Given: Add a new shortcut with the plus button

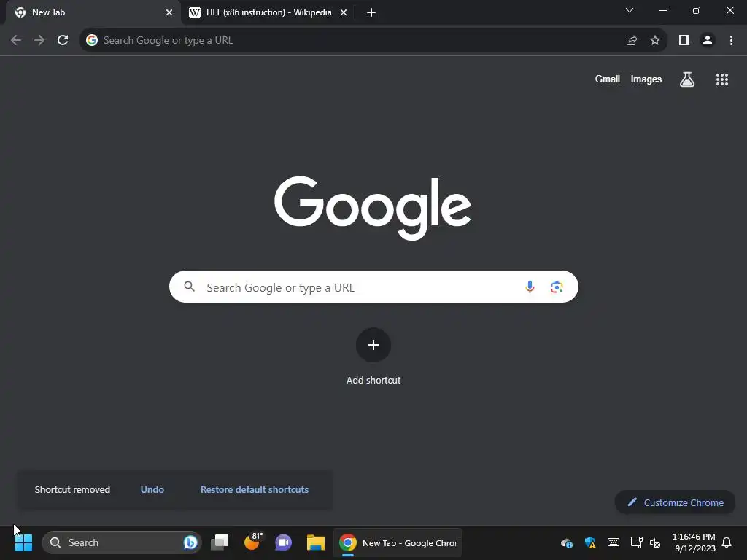Looking at the screenshot, I should click(373, 345).
